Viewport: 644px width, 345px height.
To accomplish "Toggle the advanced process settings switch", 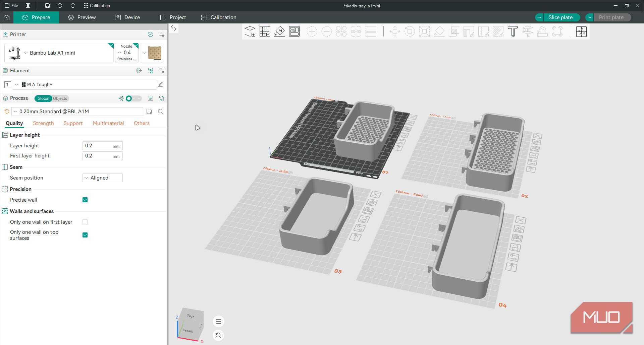I will (133, 98).
